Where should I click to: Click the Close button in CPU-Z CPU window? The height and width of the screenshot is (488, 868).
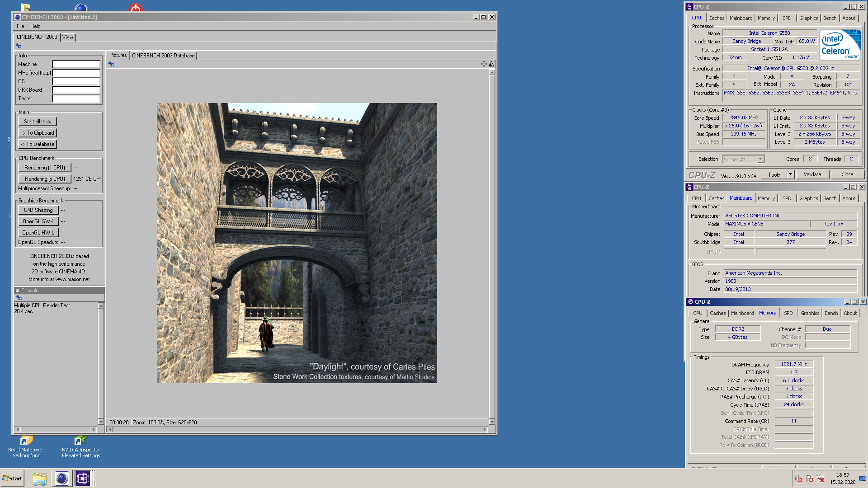(847, 174)
